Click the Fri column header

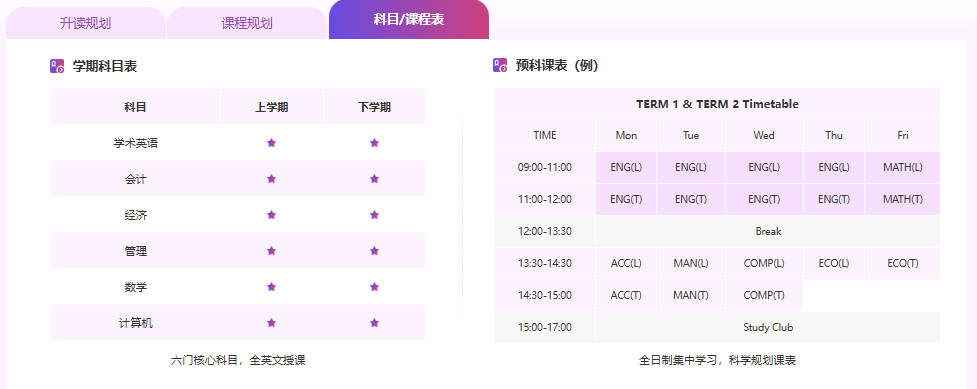(903, 135)
